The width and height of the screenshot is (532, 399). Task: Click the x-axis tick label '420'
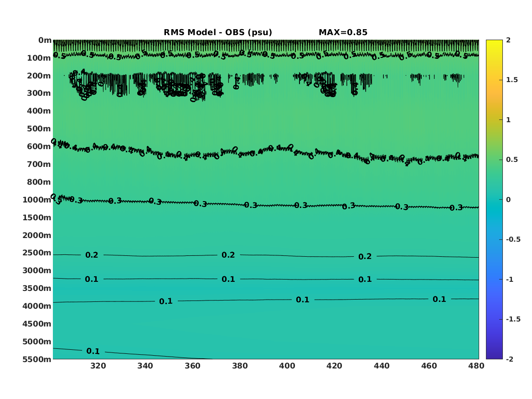pyautogui.click(x=334, y=366)
